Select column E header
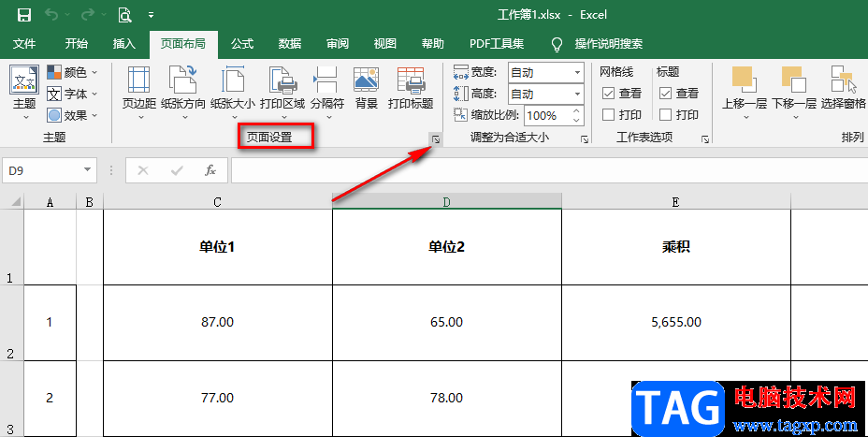The width and height of the screenshot is (868, 437). 676,201
